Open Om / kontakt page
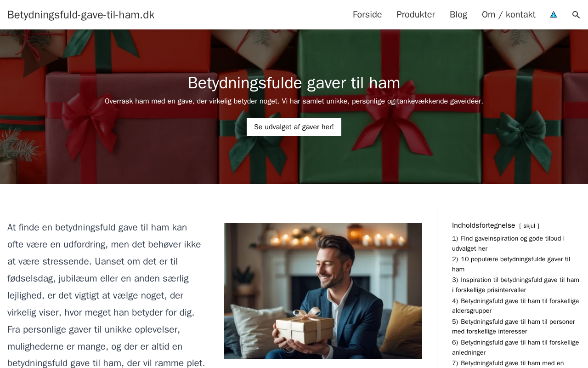The height and width of the screenshot is (368, 588). pos(509,15)
